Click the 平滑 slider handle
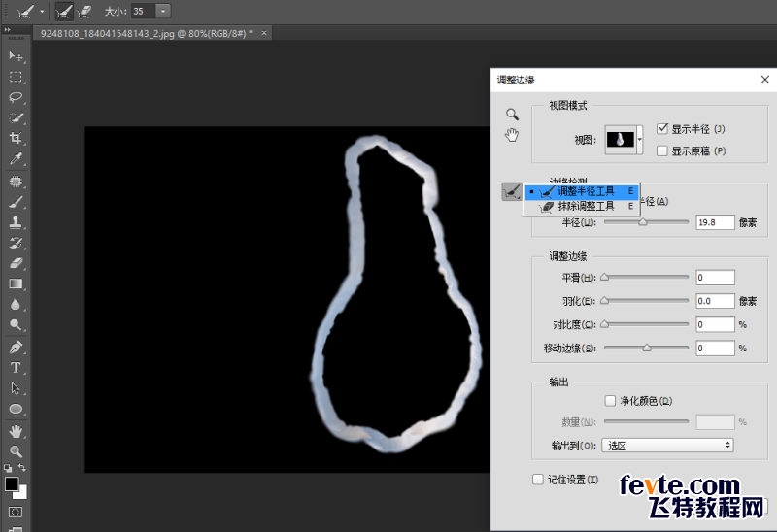This screenshot has height=532, width=777. pos(604,278)
